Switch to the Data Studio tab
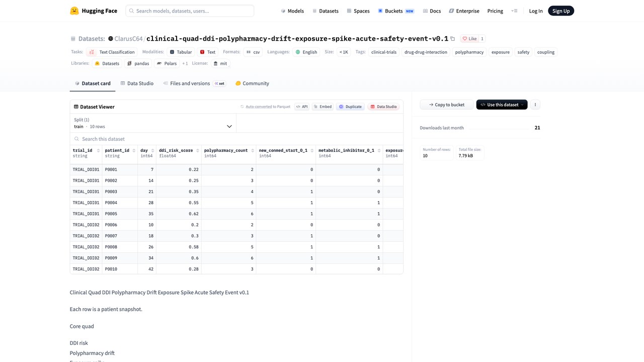The image size is (644, 362). pos(137,83)
